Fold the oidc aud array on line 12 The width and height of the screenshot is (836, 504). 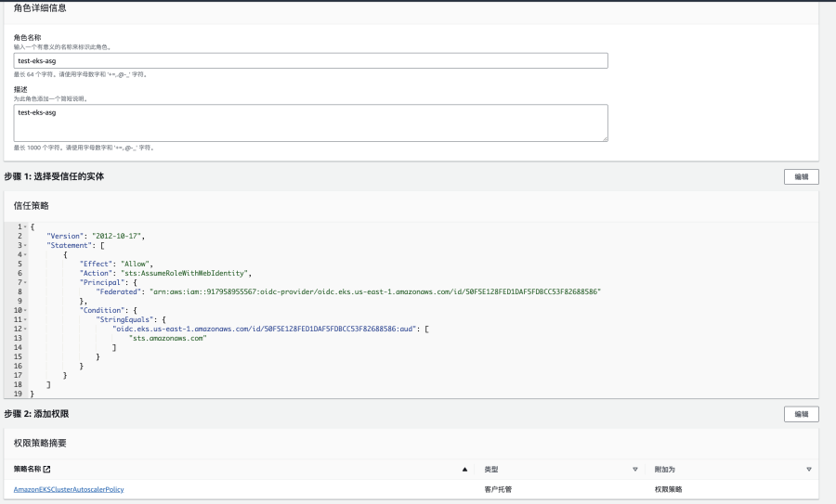(25, 329)
